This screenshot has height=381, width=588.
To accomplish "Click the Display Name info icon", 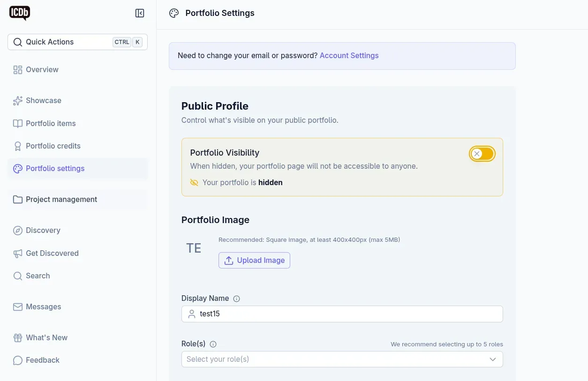I will pyautogui.click(x=237, y=298).
